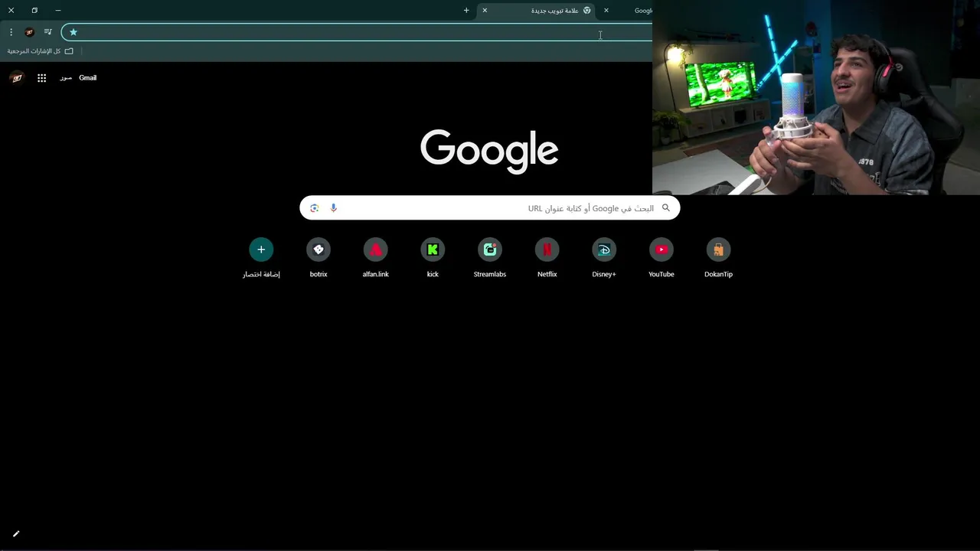
Task: Click the Google logo
Action: 489,151
